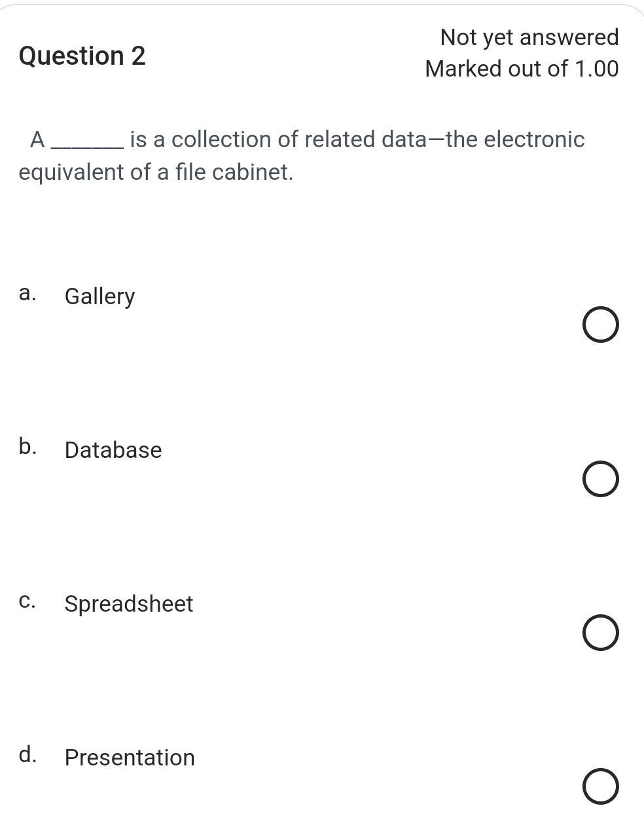Click the Not yet answered status text

[x=530, y=37]
